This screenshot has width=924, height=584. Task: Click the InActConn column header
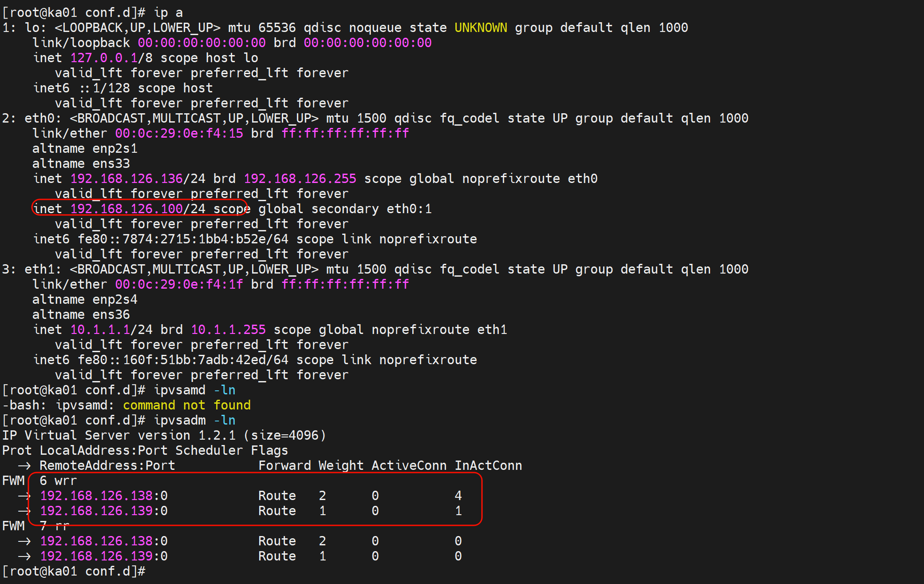pos(488,465)
